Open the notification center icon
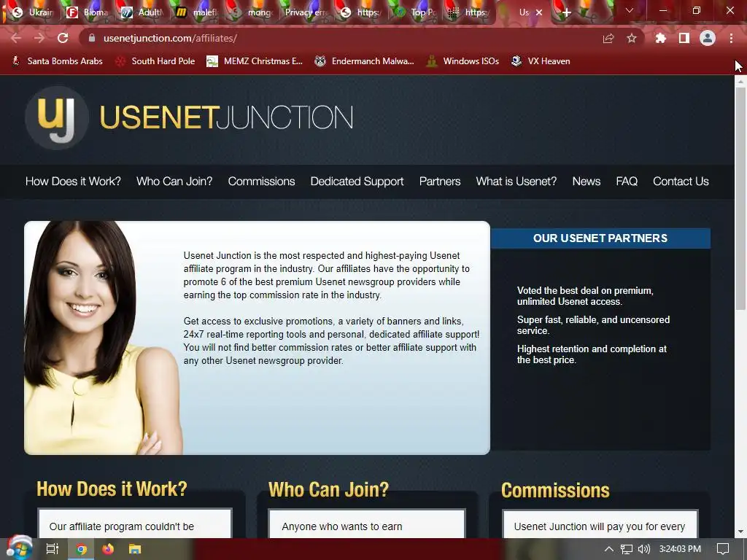This screenshot has width=747, height=560. (723, 549)
